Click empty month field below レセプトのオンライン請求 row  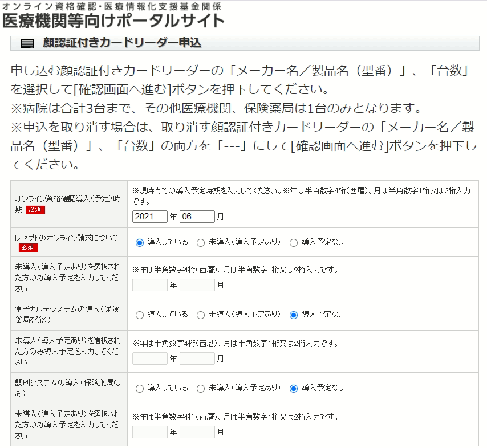point(197,285)
